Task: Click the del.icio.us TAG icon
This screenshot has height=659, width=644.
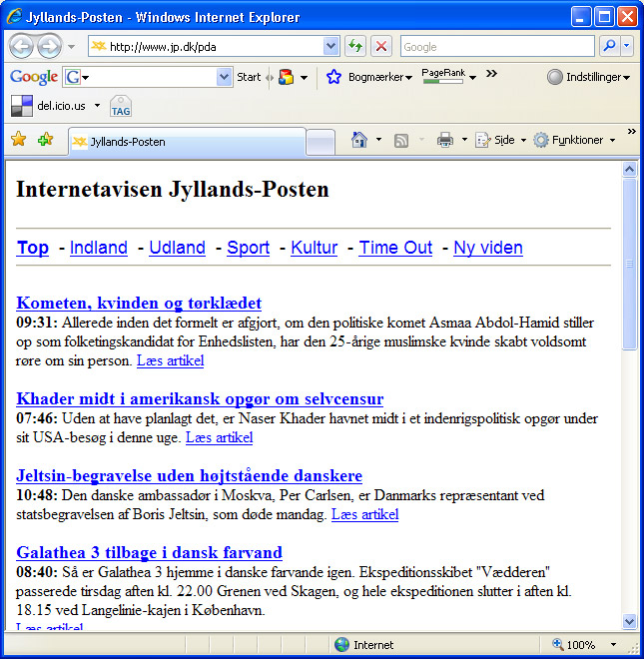Action: [x=121, y=106]
